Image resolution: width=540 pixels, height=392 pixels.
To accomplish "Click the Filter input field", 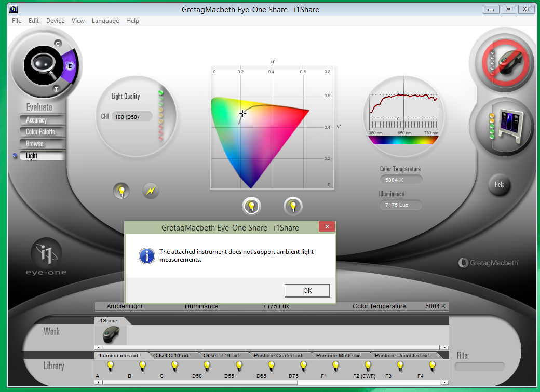I will pos(479,367).
